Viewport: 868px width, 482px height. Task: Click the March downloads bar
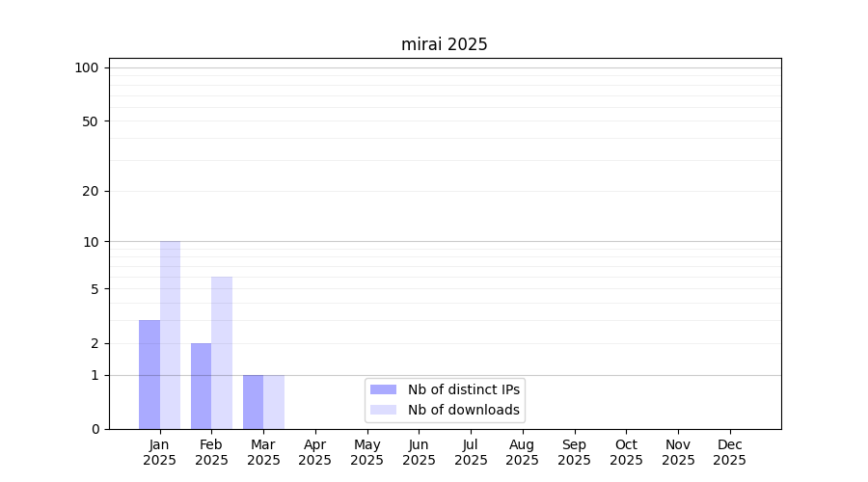pos(274,402)
